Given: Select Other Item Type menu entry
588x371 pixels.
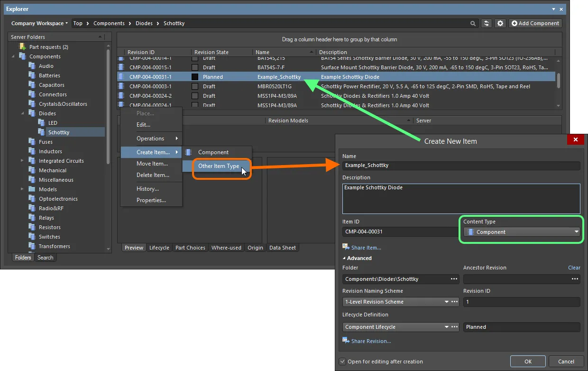Looking at the screenshot, I should [219, 166].
